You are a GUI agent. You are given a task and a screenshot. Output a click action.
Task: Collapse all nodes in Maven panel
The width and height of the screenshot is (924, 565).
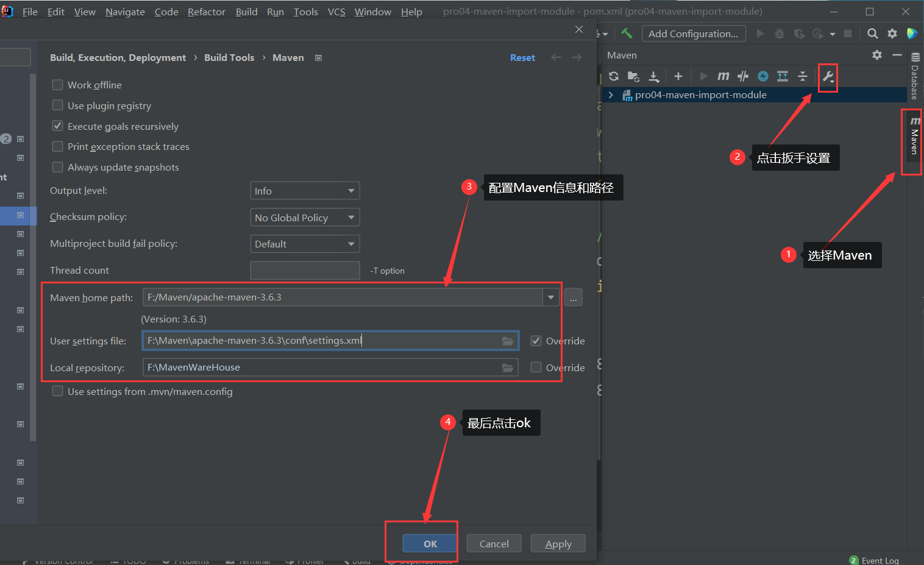pyautogui.click(x=803, y=76)
